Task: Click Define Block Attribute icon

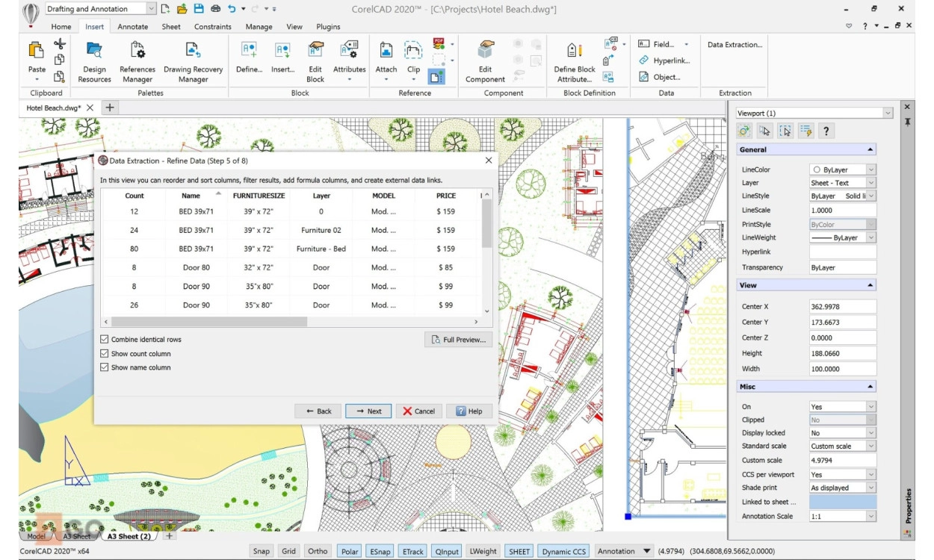Action: tap(574, 60)
